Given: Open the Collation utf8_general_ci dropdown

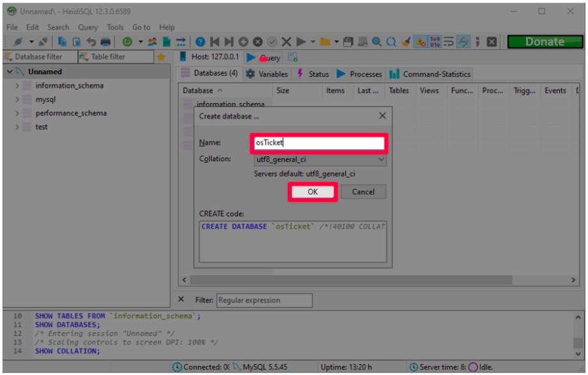Looking at the screenshot, I should [x=320, y=159].
